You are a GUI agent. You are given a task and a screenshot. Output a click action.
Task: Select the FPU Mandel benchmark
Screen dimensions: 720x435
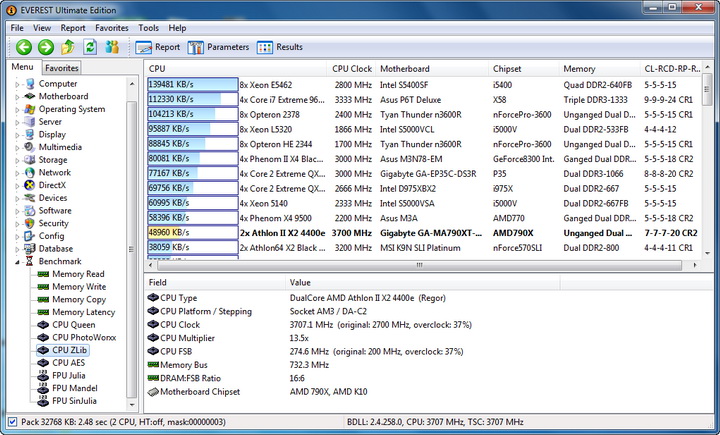click(75, 388)
